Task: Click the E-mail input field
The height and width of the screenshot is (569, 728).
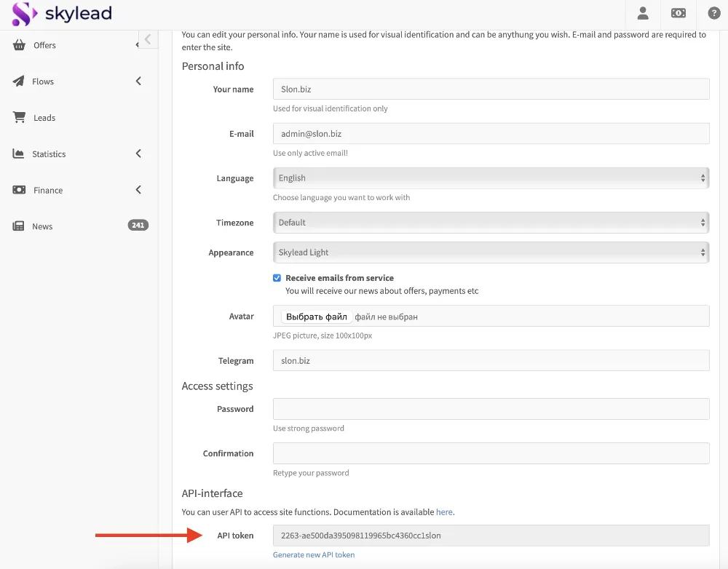Action: click(491, 133)
